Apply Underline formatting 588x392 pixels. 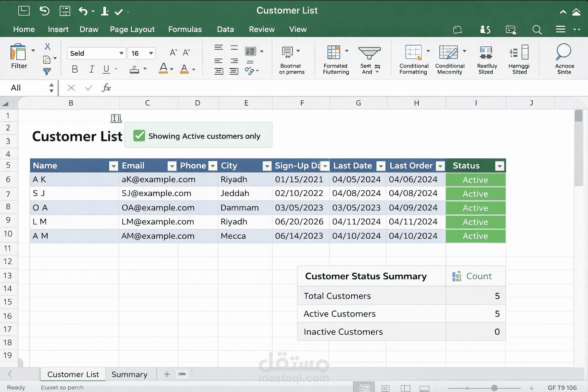[x=106, y=69]
